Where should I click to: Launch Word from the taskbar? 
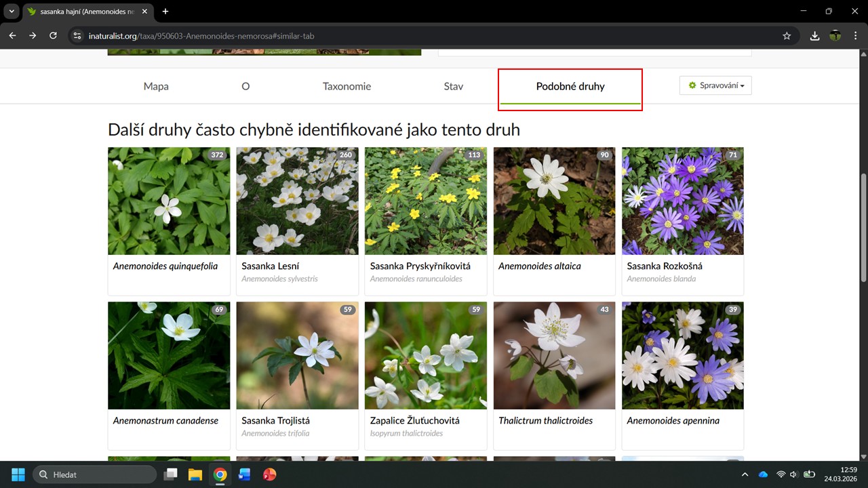tap(244, 474)
